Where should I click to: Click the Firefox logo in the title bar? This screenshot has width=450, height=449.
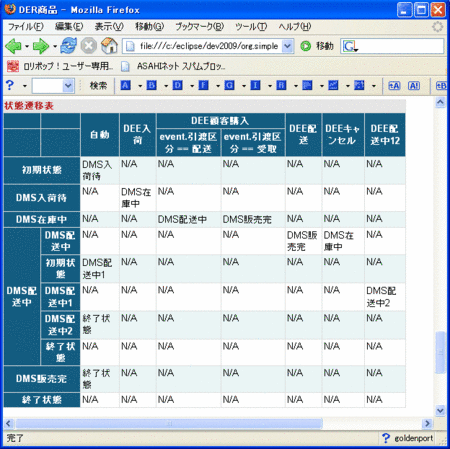pyautogui.click(x=10, y=9)
